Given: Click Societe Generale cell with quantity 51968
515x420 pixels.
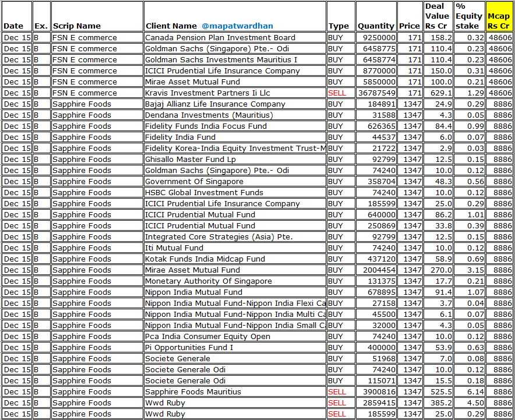Looking at the screenshot, I should pyautogui.click(x=235, y=358).
